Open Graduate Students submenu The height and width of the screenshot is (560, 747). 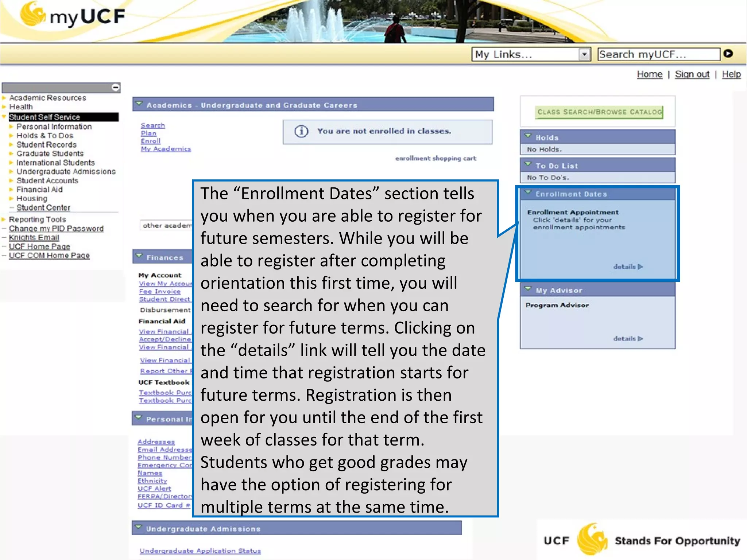[50, 153]
